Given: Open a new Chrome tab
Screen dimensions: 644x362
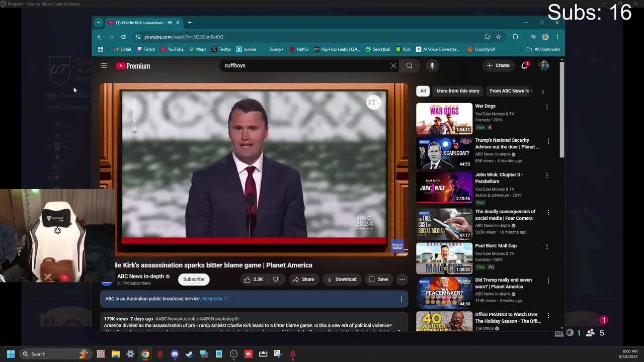Looking at the screenshot, I should (190, 23).
